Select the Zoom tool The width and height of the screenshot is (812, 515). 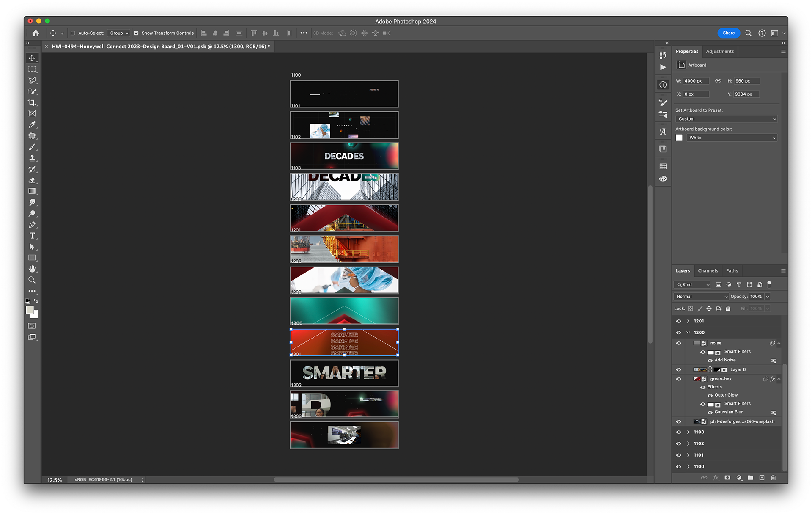32,280
